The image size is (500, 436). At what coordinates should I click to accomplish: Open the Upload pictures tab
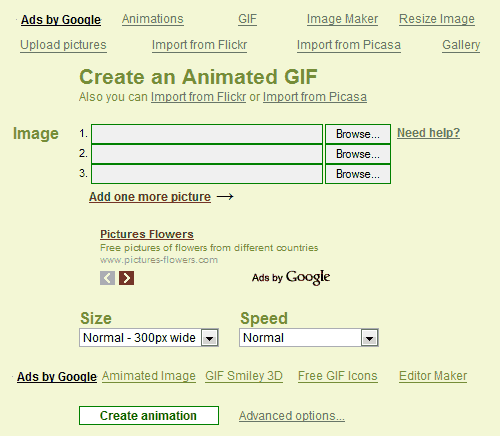tap(63, 45)
